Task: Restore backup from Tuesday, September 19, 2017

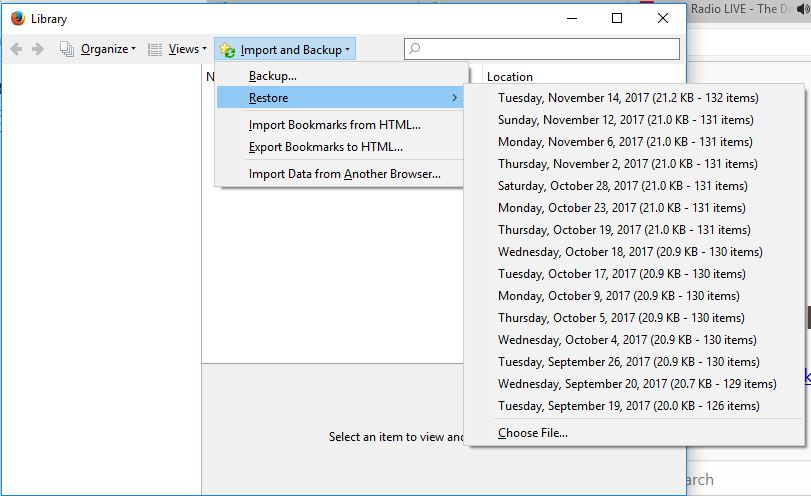Action: pyautogui.click(x=635, y=405)
